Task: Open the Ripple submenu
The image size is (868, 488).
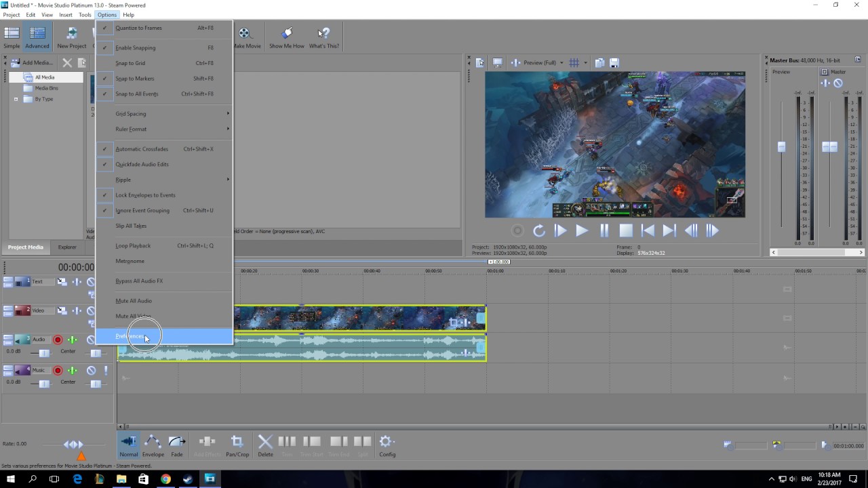Action: 164,180
